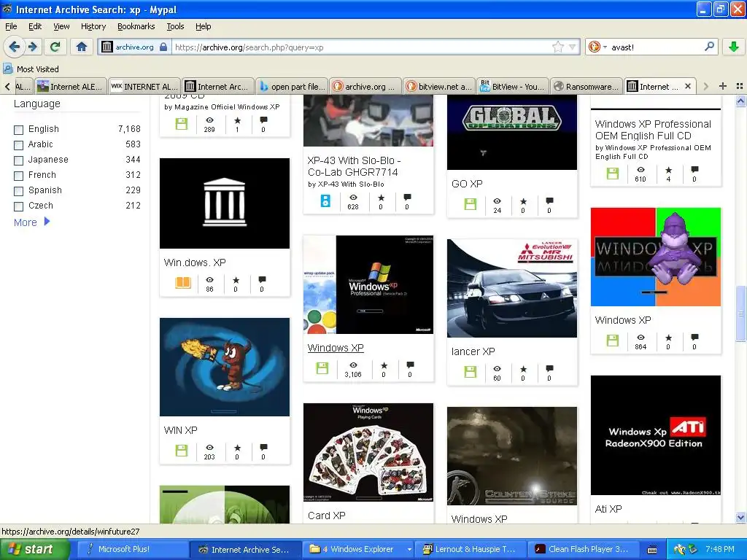747x560 pixels.
Task: Open the home page icon
Action: pyautogui.click(x=82, y=47)
